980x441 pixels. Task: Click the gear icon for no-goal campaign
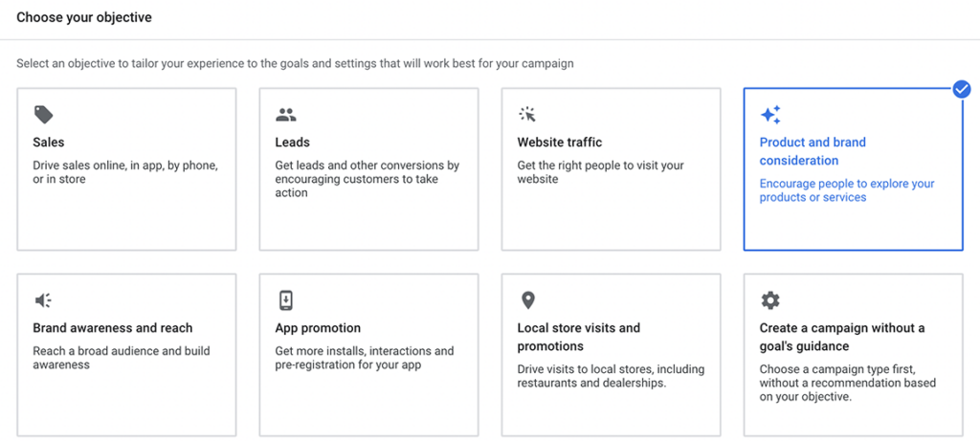click(770, 300)
